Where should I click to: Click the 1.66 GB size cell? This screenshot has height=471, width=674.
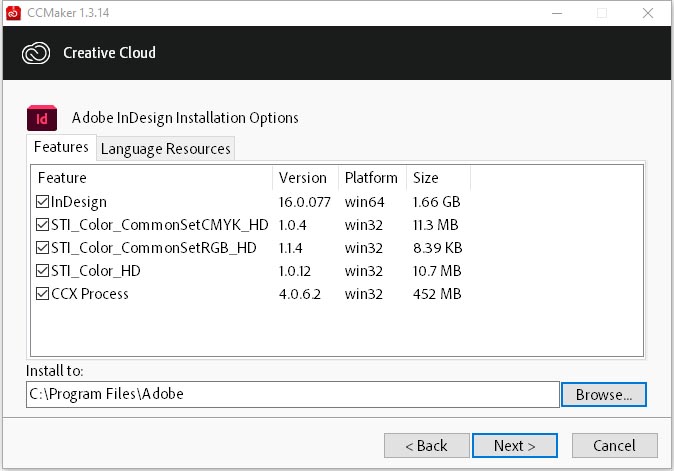tap(436, 202)
